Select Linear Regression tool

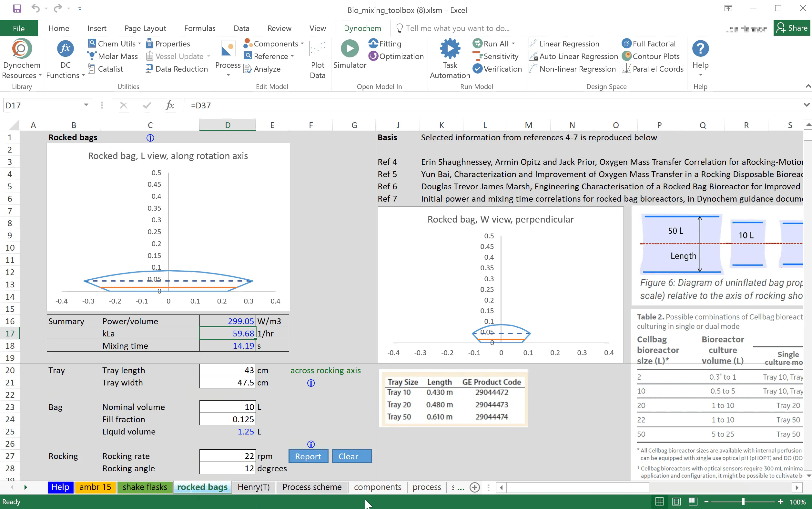point(564,44)
